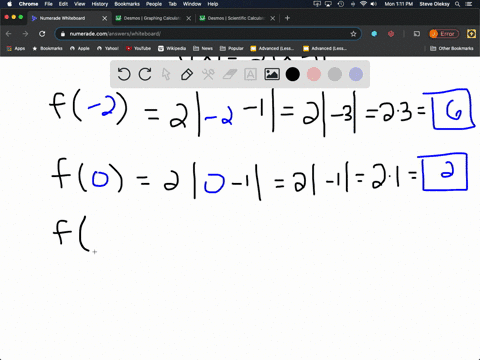Screen dimensions: 480x360
Task: Open the tools settings icon
Action: [208, 74]
